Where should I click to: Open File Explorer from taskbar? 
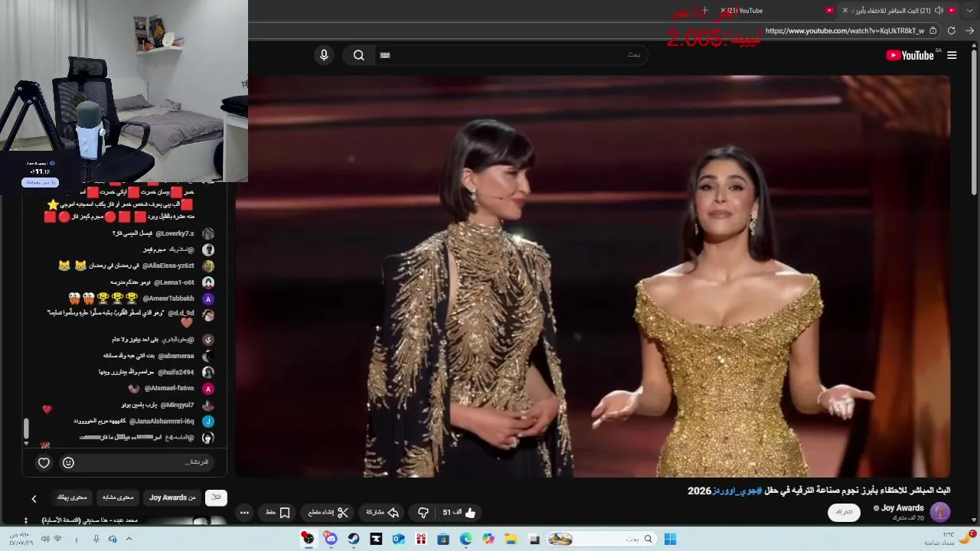click(x=511, y=539)
